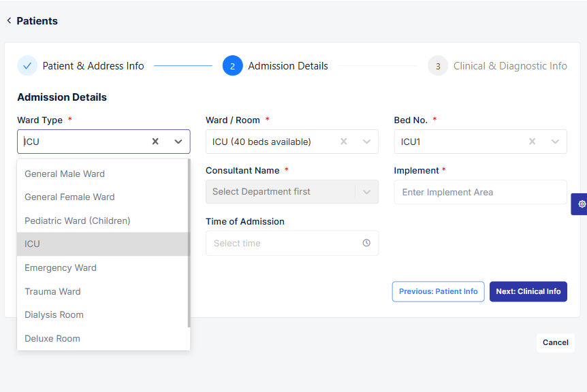Clear the Bed No. ICU1 value

[x=533, y=142]
